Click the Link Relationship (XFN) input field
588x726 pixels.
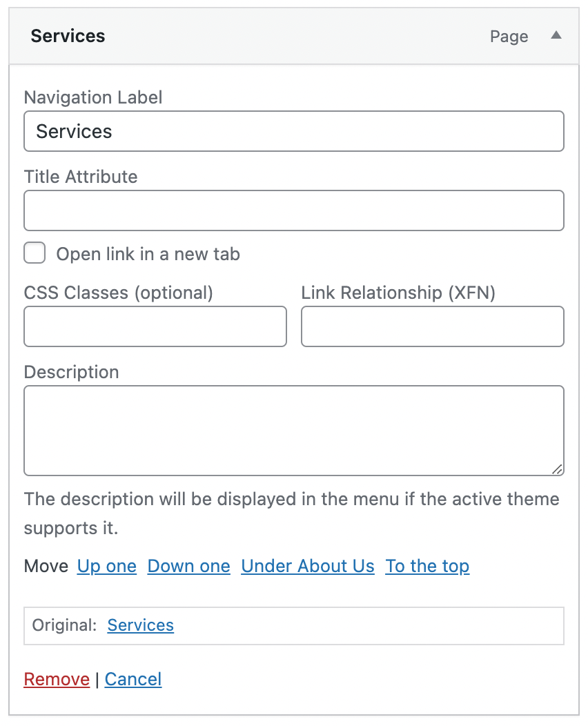coord(432,326)
